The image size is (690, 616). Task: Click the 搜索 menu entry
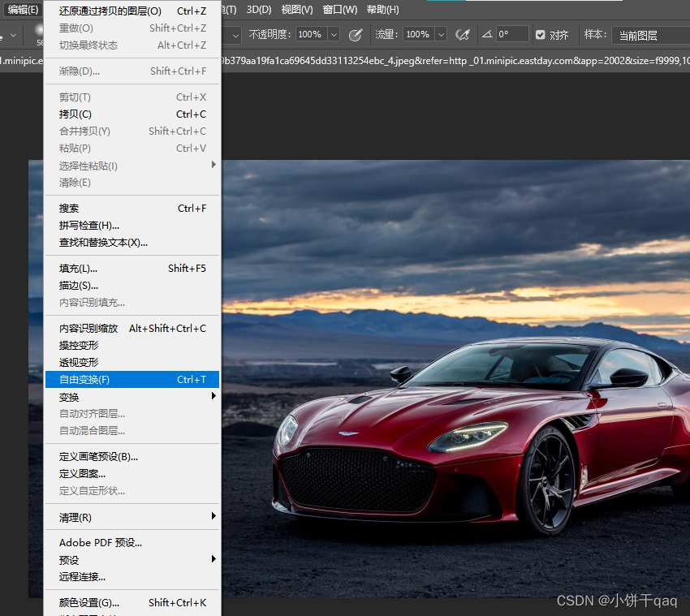point(132,208)
